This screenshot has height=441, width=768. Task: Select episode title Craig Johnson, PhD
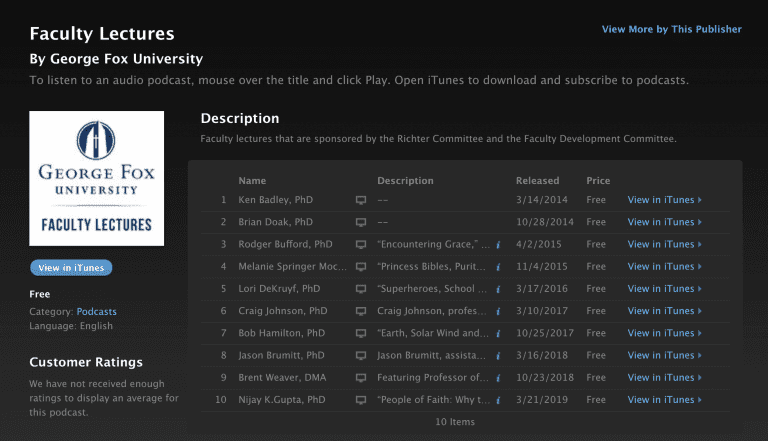283,311
